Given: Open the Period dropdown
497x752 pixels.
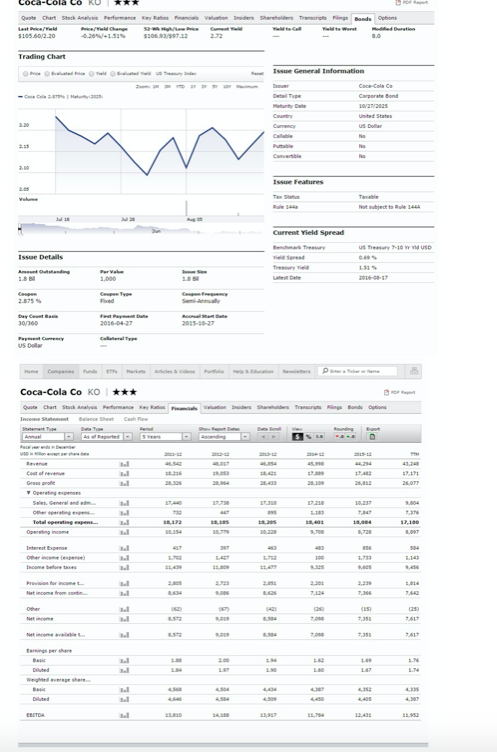Looking at the screenshot, I should point(166,436).
